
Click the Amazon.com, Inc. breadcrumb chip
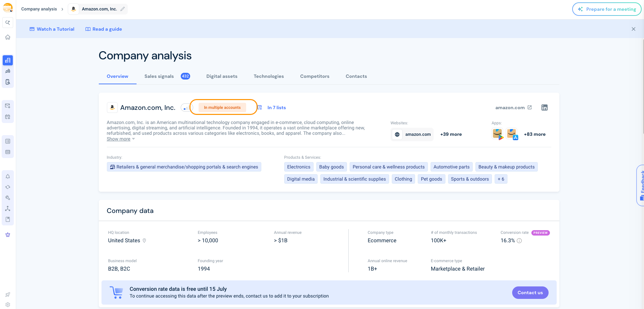[x=98, y=9]
